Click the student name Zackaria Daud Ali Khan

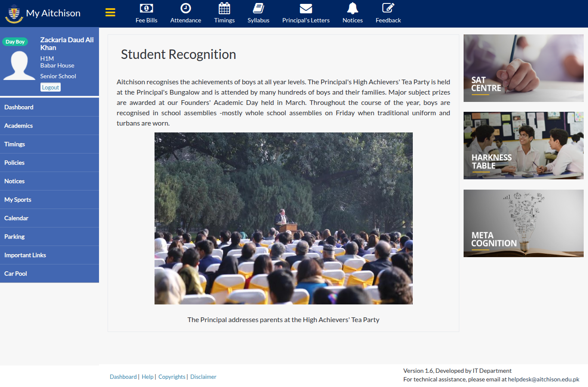coord(67,43)
